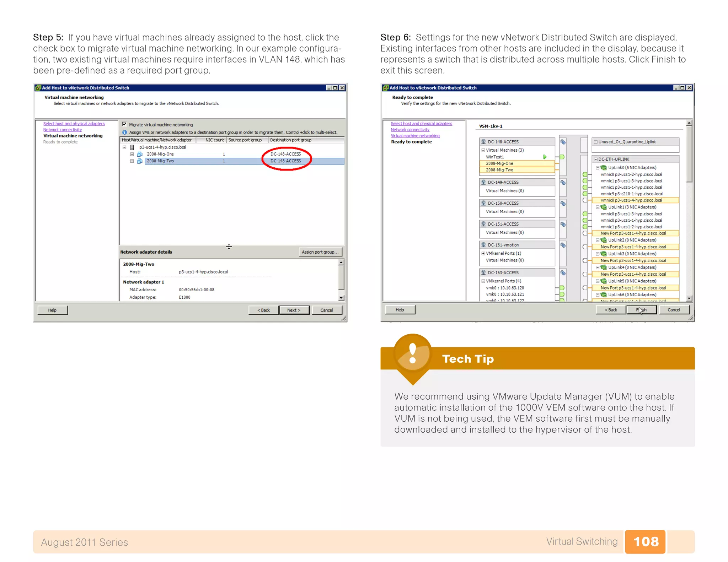
Task: Expand the 2008-Mig-Two tree node
Action: coord(132,161)
